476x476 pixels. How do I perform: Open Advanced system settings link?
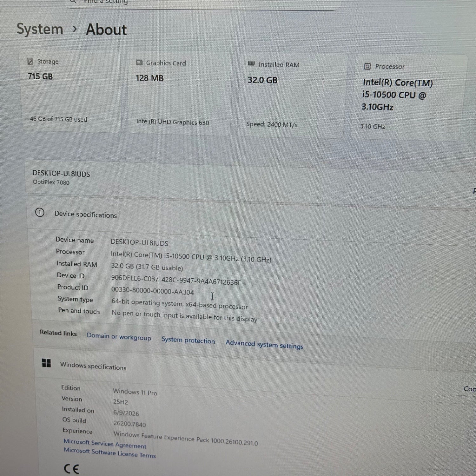click(x=264, y=344)
